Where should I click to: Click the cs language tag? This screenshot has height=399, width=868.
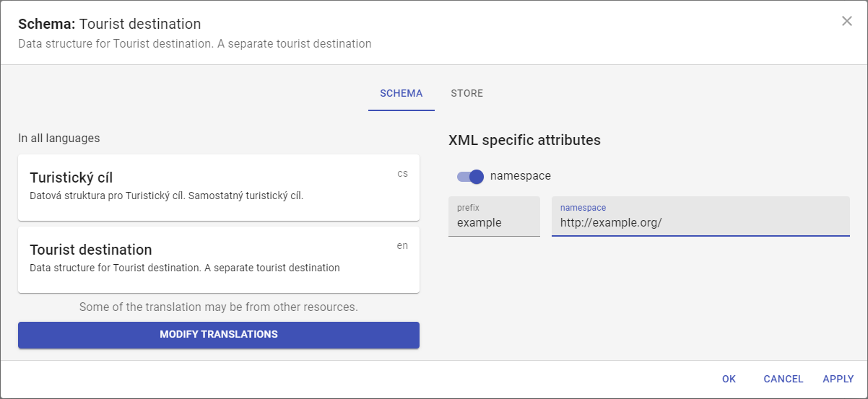(402, 174)
